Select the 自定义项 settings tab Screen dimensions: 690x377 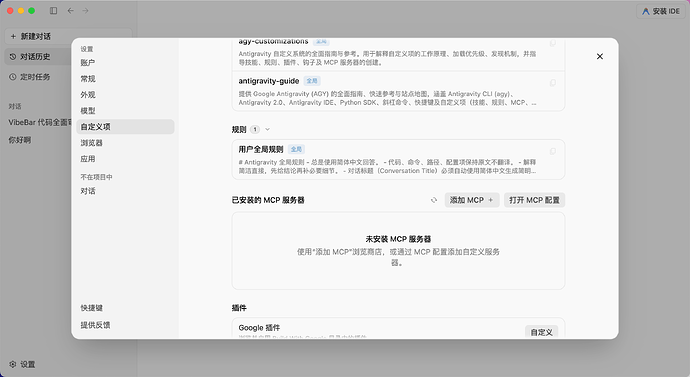tap(125, 127)
